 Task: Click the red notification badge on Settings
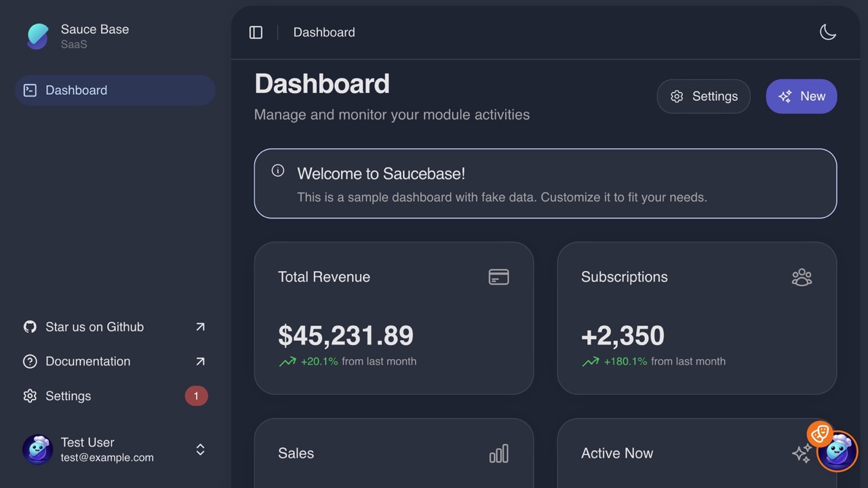196,396
